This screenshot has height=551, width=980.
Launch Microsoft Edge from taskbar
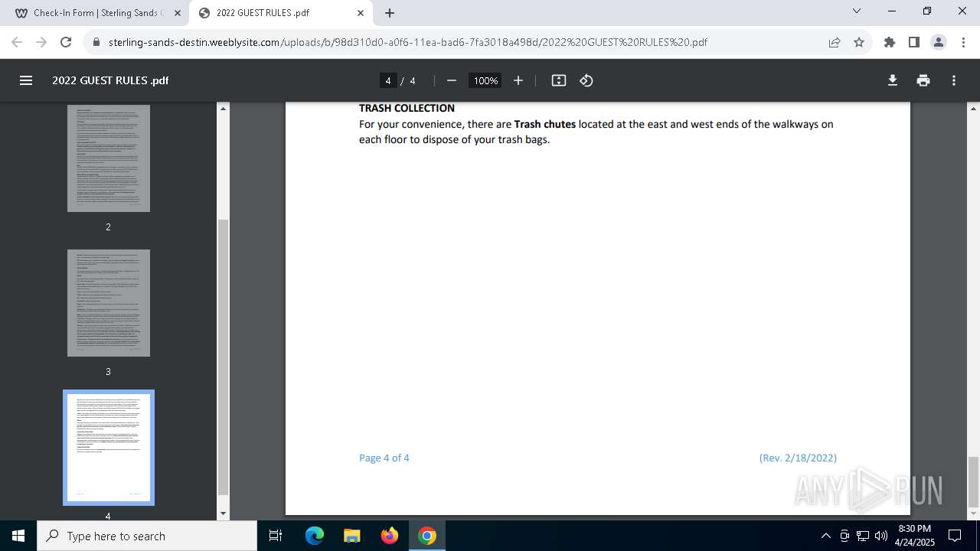click(x=315, y=536)
